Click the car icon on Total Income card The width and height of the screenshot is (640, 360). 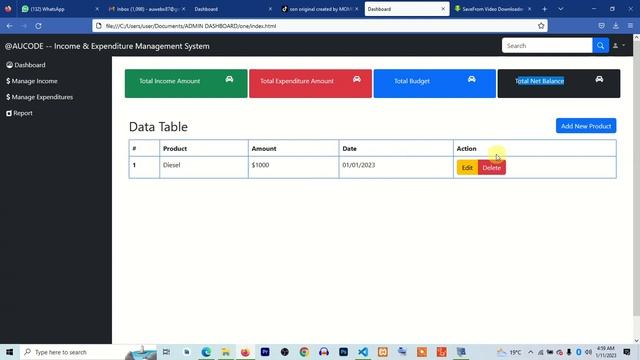point(229,79)
